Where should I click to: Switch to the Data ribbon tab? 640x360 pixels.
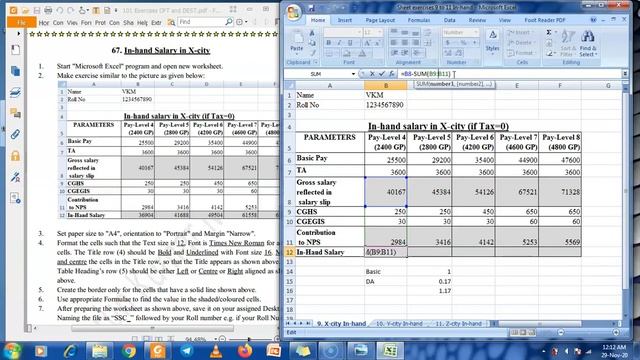click(x=449, y=20)
